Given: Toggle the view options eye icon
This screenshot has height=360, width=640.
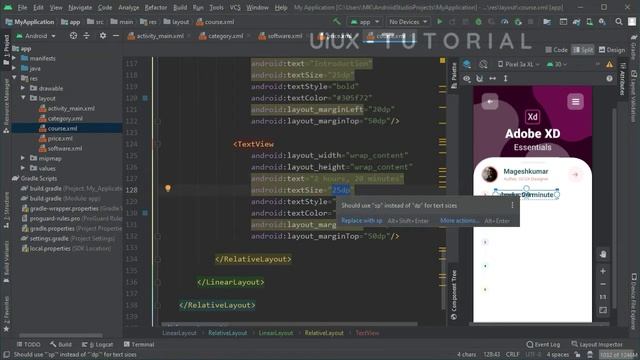Looking at the screenshot, I should coord(467,78).
